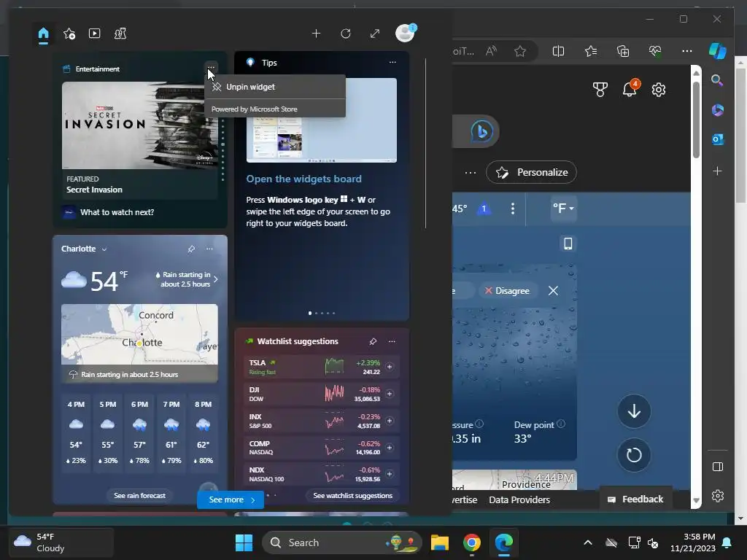
Task: Select the 8 PM hourly forecast
Action: coord(204,432)
